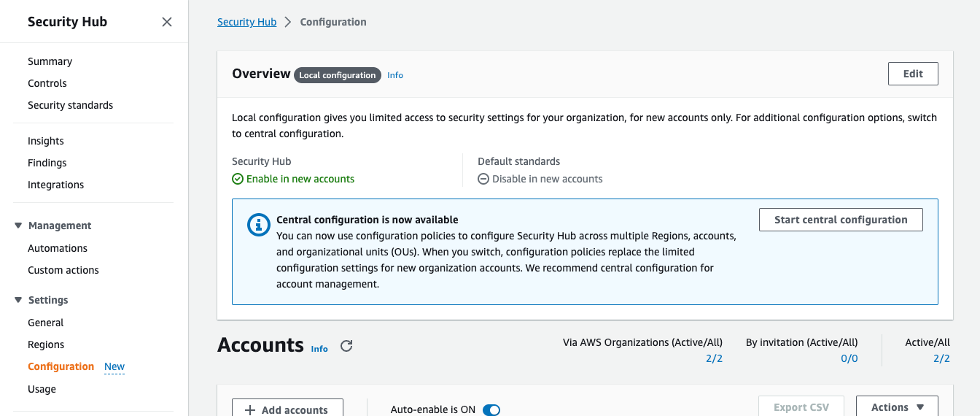Click the 2/2 count under Via AWS Organizations
Image resolution: width=980 pixels, height=416 pixels.
[x=714, y=358]
